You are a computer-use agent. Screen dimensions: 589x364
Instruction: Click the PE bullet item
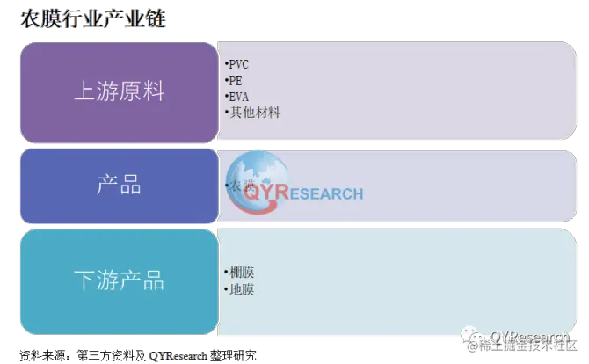click(x=233, y=80)
